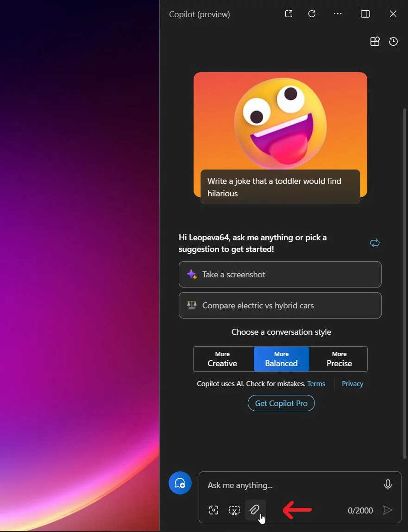Open the Privacy link
The height and width of the screenshot is (532, 408).
pyautogui.click(x=352, y=384)
